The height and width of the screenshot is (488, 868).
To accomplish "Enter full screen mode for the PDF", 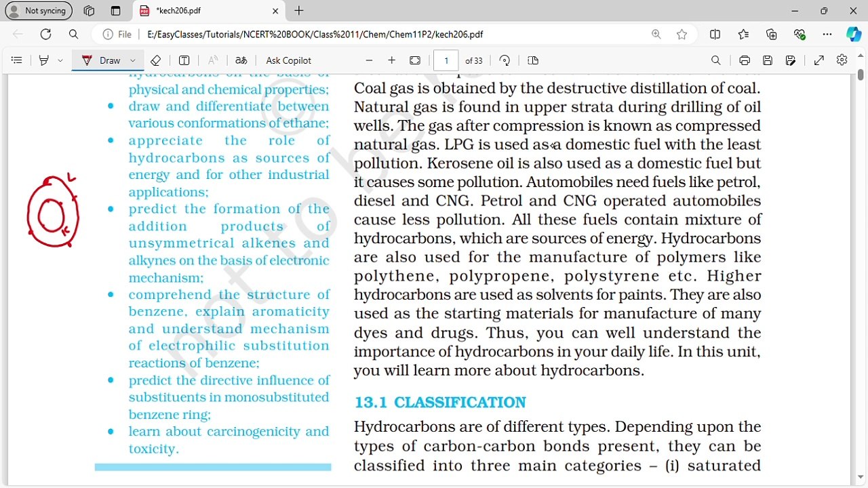I will (819, 60).
